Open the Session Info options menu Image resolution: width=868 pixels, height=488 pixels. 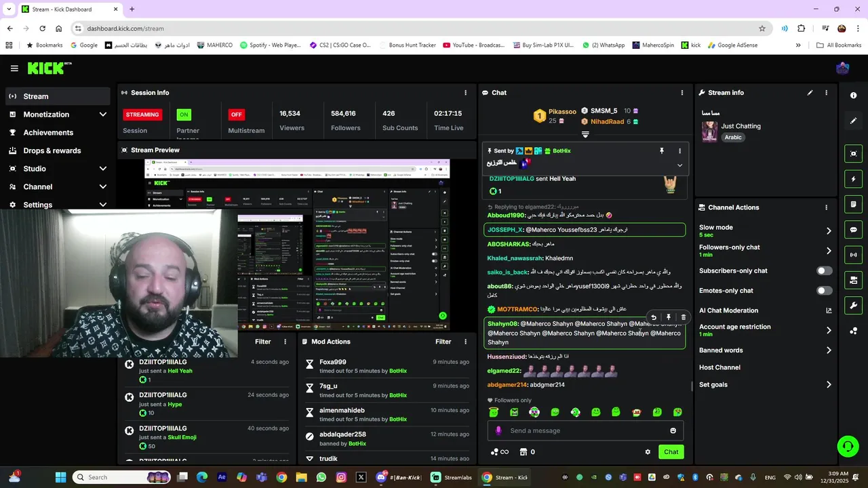(465, 93)
